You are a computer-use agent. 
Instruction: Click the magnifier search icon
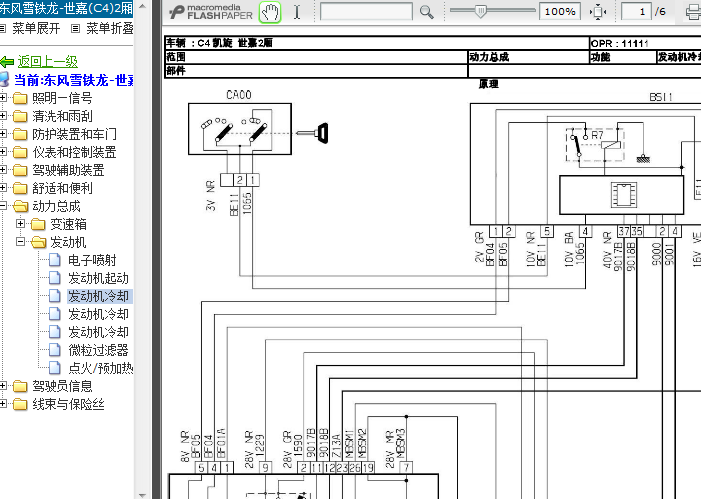[x=427, y=12]
